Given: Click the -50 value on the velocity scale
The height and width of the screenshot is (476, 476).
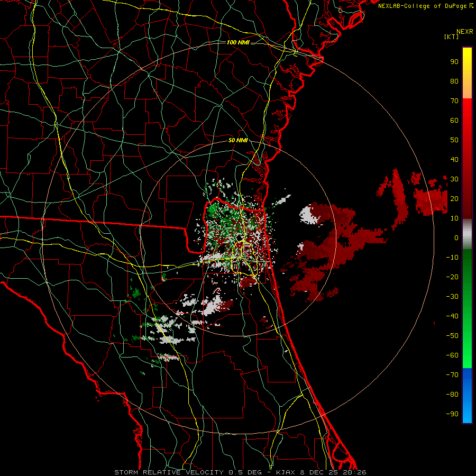Looking at the screenshot, I should [x=452, y=336].
